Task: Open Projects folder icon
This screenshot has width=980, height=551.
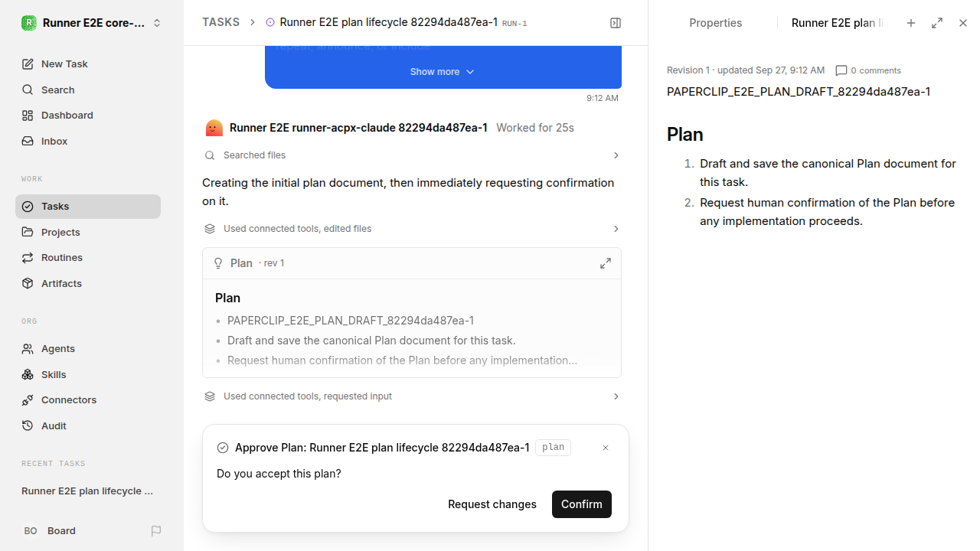Action: 28,232
